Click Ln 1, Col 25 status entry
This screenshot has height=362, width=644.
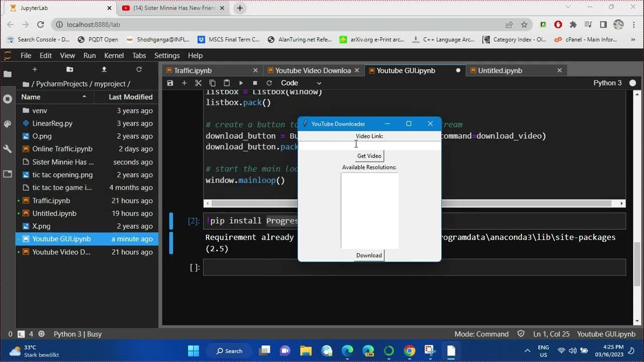tap(551, 334)
